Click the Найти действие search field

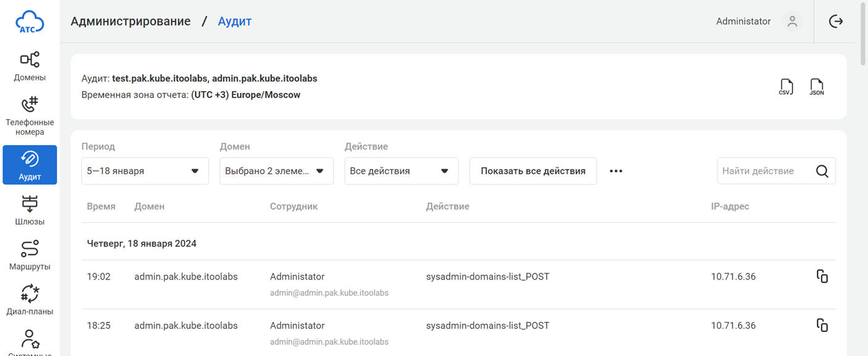pos(765,171)
